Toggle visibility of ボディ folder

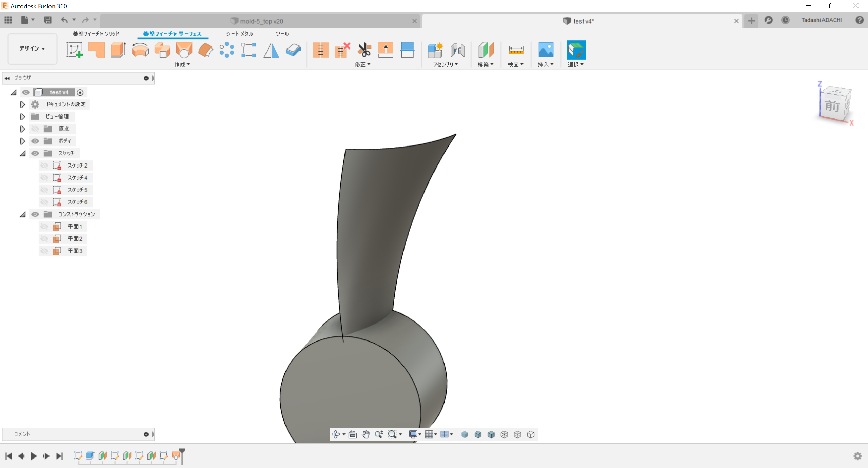[35, 141]
